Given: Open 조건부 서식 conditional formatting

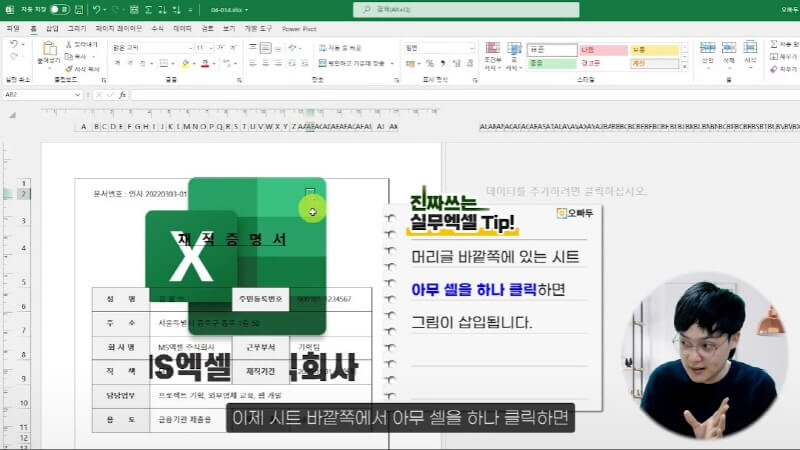Looking at the screenshot, I should tap(492, 56).
